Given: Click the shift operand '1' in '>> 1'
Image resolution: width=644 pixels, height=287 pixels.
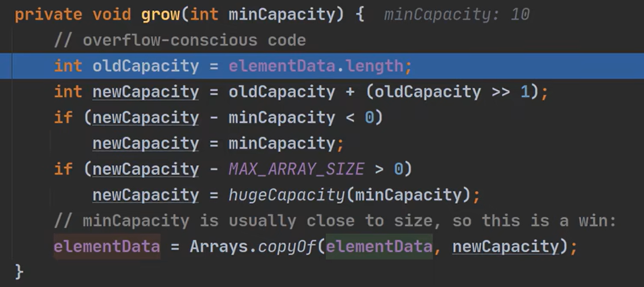Looking at the screenshot, I should [x=525, y=92].
